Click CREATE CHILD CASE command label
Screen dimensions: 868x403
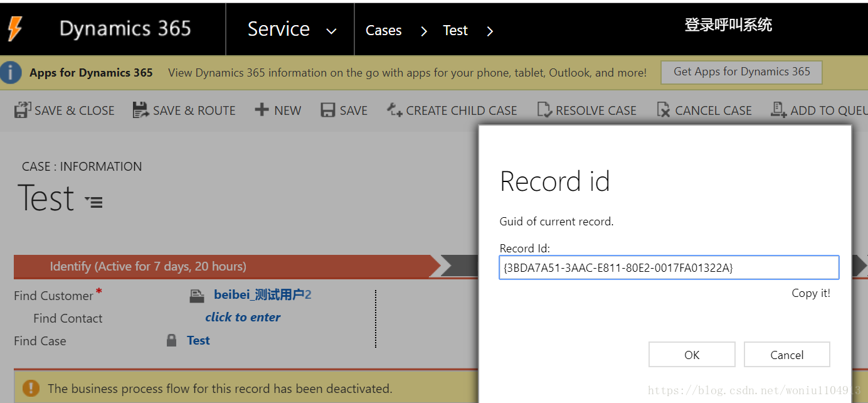coord(462,110)
